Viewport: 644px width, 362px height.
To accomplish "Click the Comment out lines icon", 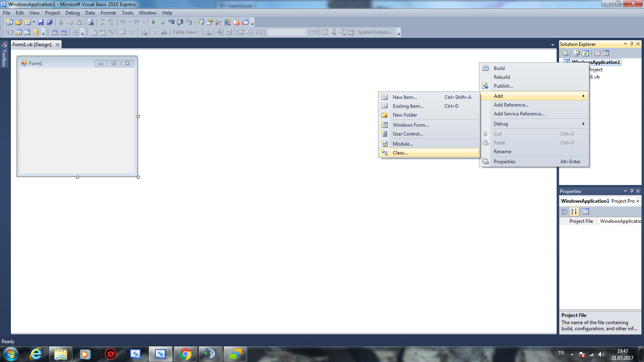I will pyautogui.click(x=102, y=22).
